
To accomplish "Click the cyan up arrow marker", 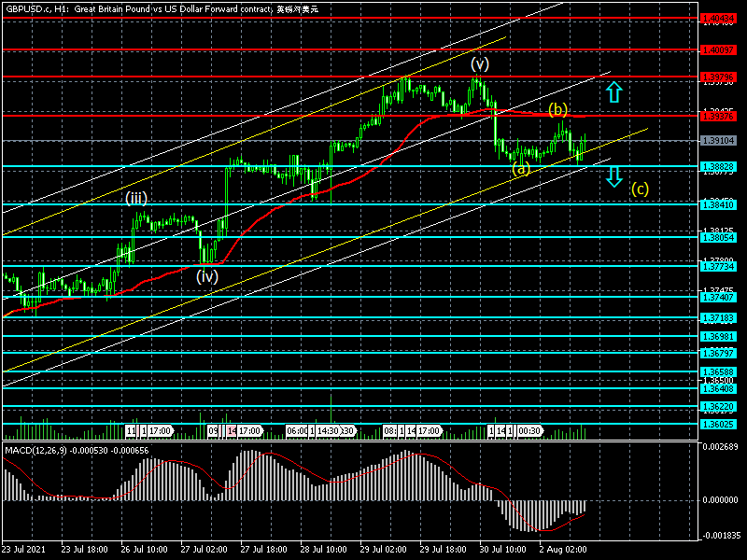I will pyautogui.click(x=613, y=91).
